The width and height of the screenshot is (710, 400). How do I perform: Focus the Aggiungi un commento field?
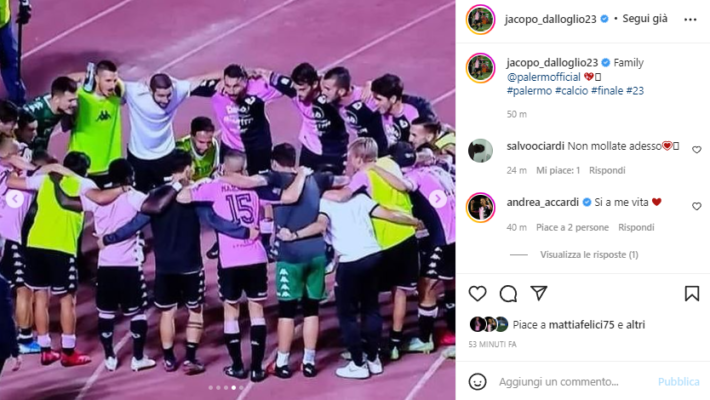(x=573, y=382)
